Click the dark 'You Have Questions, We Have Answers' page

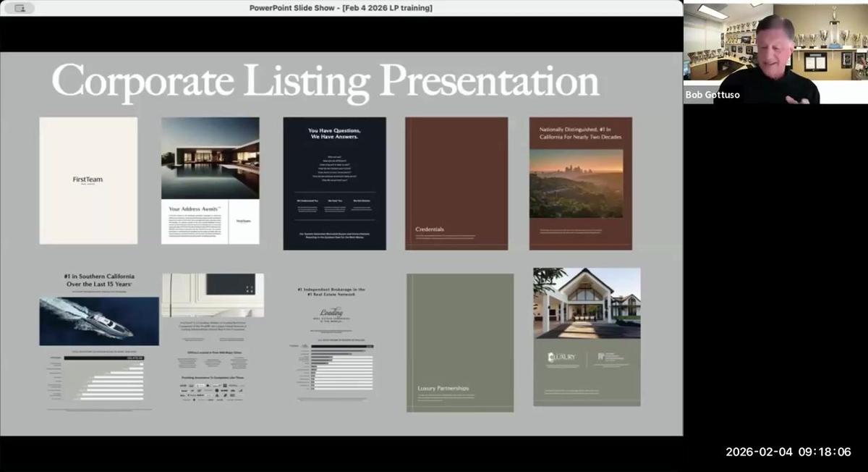click(x=334, y=182)
